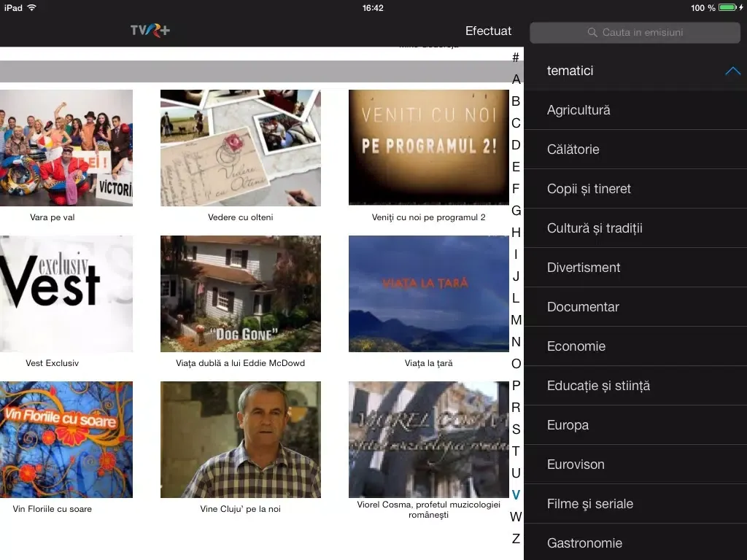Open Educație și stiință category
This screenshot has width=747, height=560.
(x=635, y=386)
